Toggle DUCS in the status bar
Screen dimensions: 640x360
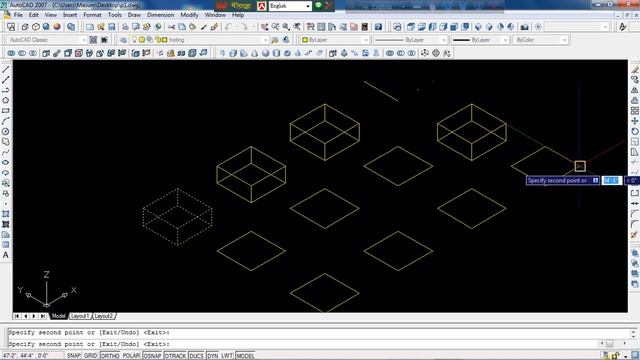click(196, 356)
